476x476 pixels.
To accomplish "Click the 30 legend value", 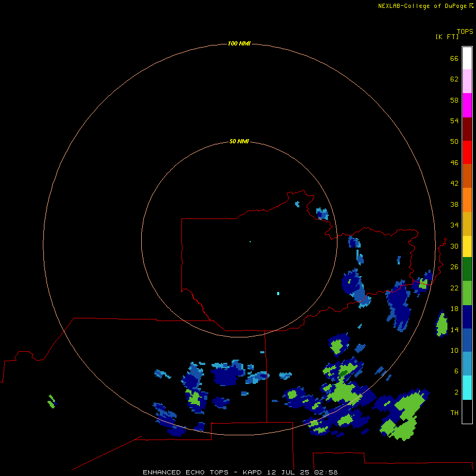I will coord(454,246).
